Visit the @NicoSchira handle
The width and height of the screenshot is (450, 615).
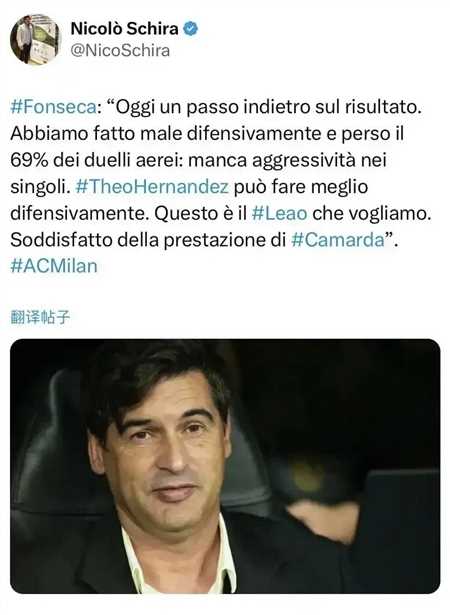click(120, 51)
